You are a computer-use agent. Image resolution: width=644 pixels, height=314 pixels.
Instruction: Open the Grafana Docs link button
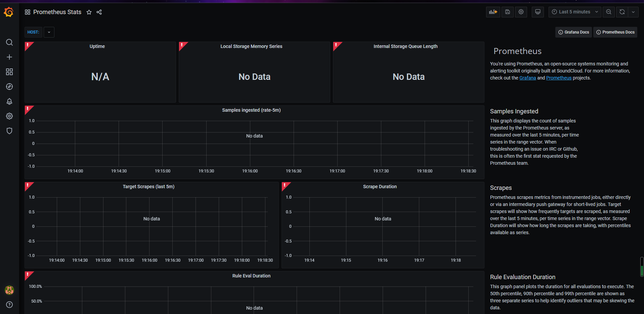[573, 32]
